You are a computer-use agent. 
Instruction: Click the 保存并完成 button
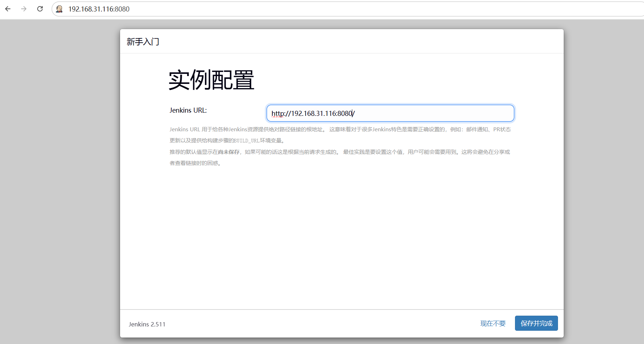[x=536, y=323]
